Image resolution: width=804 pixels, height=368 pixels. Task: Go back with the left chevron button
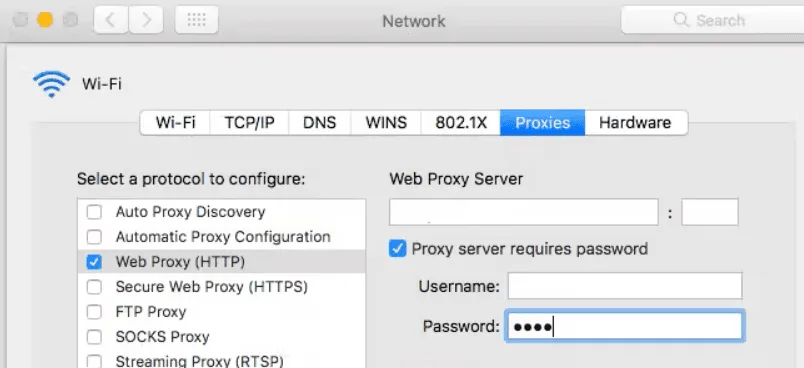coord(111,20)
